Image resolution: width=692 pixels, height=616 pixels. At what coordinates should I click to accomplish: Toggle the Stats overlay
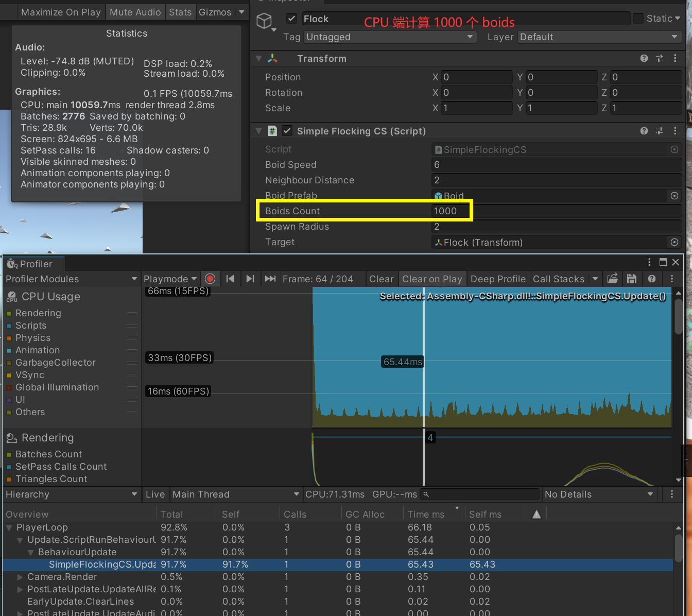coord(180,12)
